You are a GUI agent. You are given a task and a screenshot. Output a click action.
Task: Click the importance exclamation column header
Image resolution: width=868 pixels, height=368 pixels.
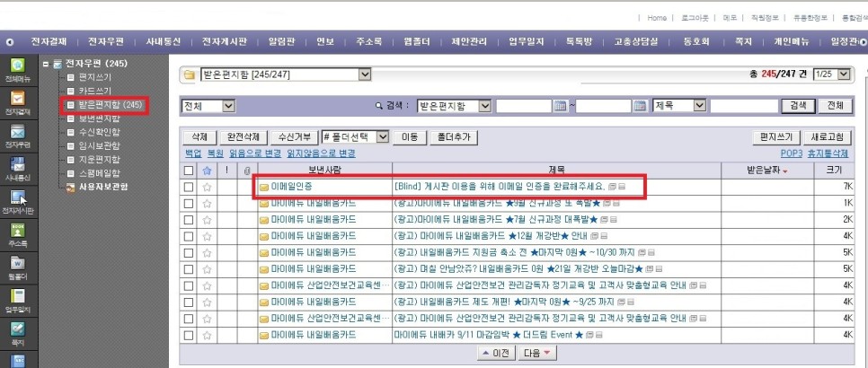tap(226, 171)
